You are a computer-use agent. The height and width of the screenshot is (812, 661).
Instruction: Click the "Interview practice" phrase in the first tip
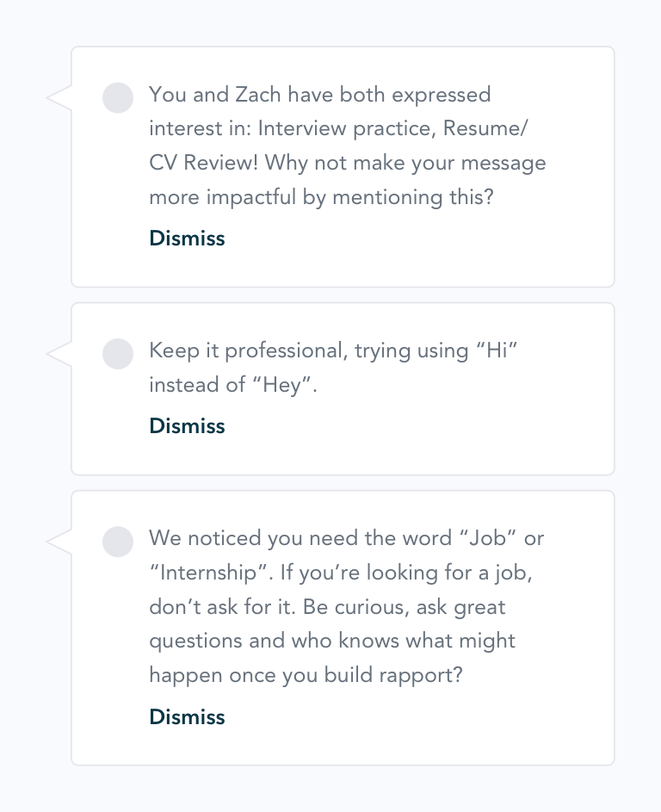[x=347, y=129]
